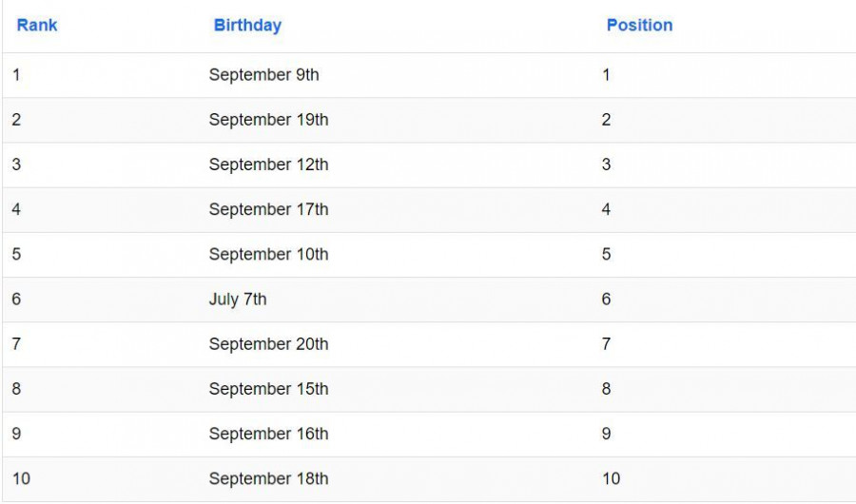Select the September 9th birthday cell
Screen dimensions: 856x504
pos(263,75)
